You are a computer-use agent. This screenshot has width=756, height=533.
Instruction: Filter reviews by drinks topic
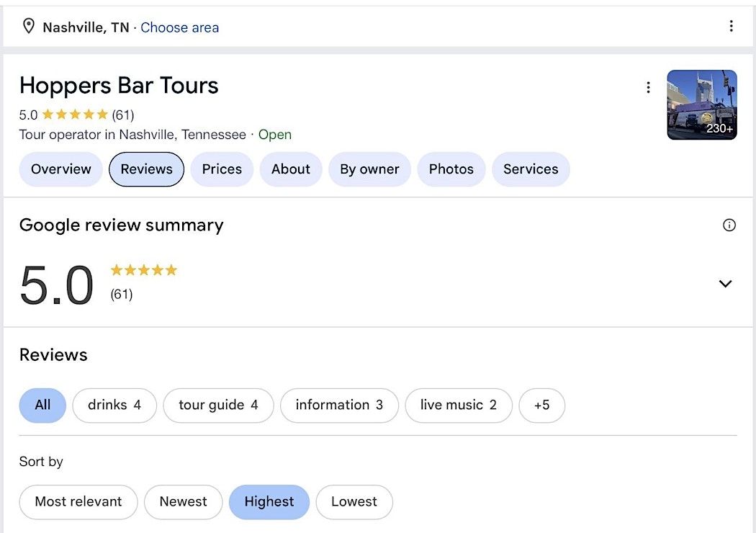114,405
